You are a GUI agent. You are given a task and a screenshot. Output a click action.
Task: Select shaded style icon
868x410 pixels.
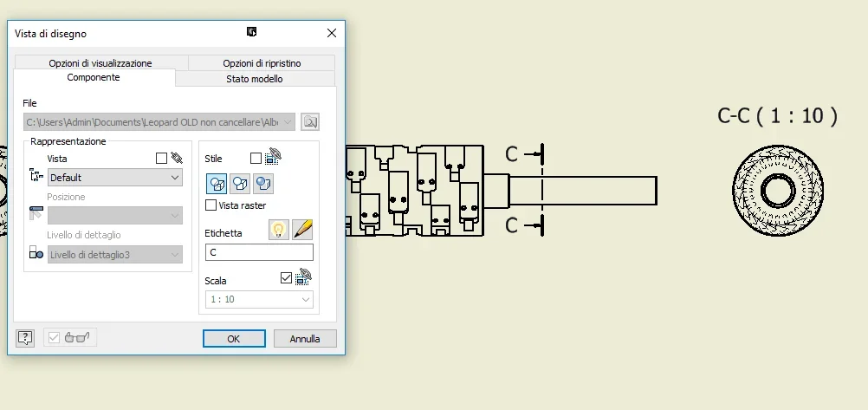[263, 184]
